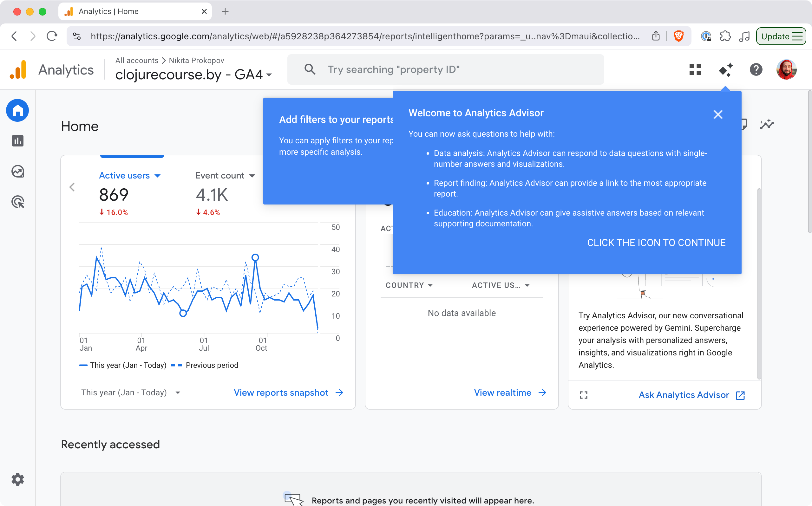Close the Welcome to Analytics Advisor popup

point(717,114)
